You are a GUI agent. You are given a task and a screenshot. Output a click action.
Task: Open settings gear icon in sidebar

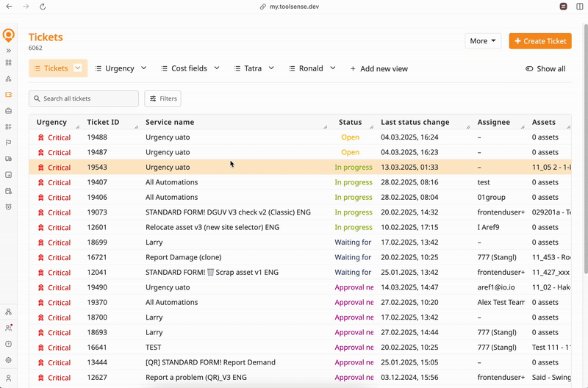[9, 360]
